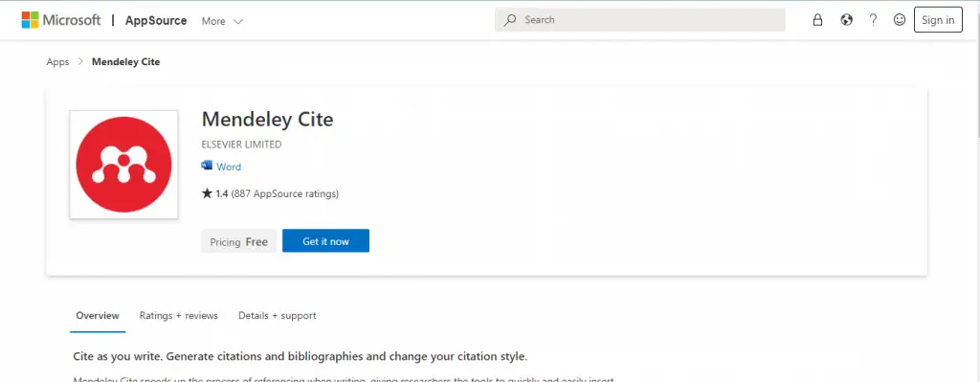
Task: Switch to the Overview tab
Action: [x=98, y=316]
